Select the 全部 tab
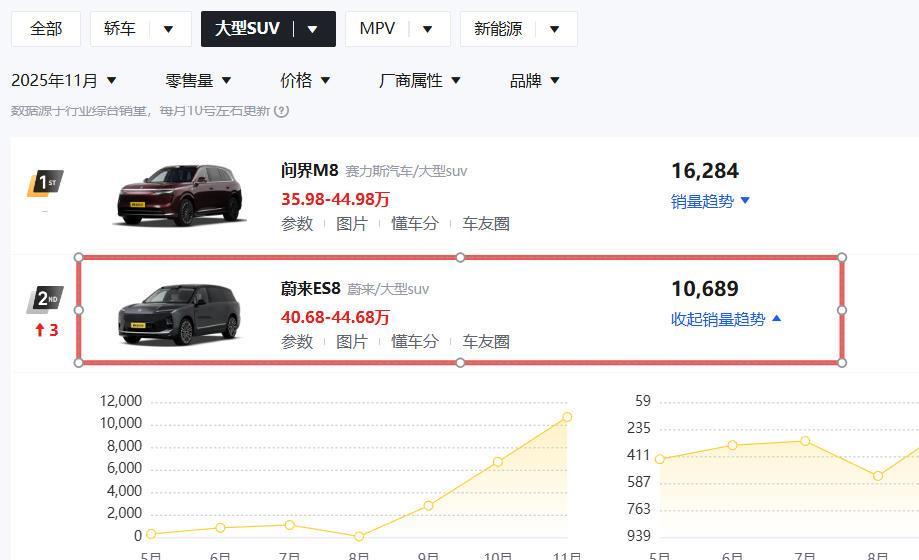 pyautogui.click(x=46, y=29)
